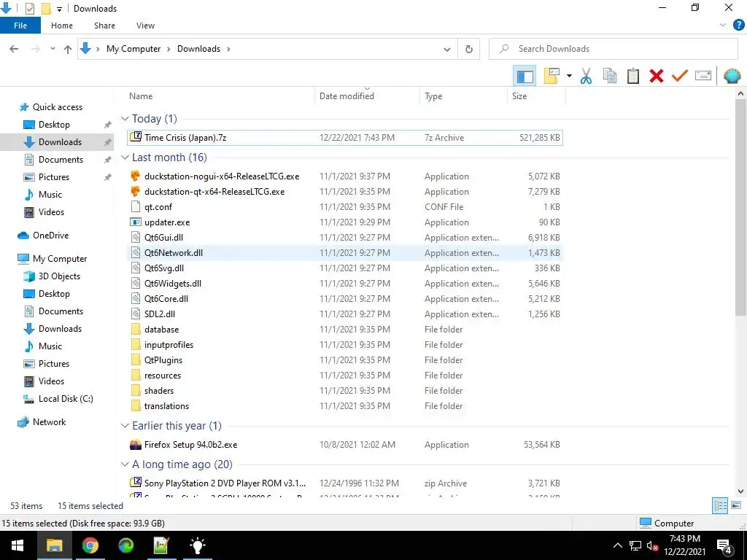Click the clipboard Paste icon
Image resolution: width=747 pixels, height=560 pixels.
click(633, 76)
